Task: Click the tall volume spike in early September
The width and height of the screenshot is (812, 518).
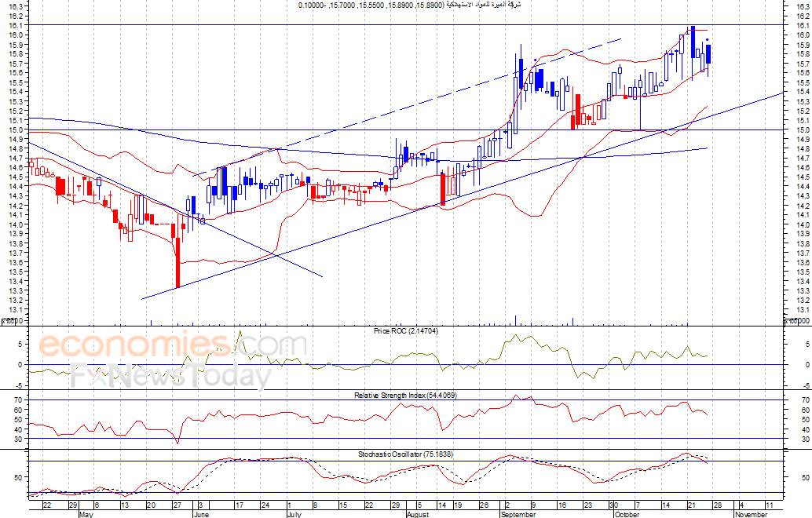Action: pos(515,320)
